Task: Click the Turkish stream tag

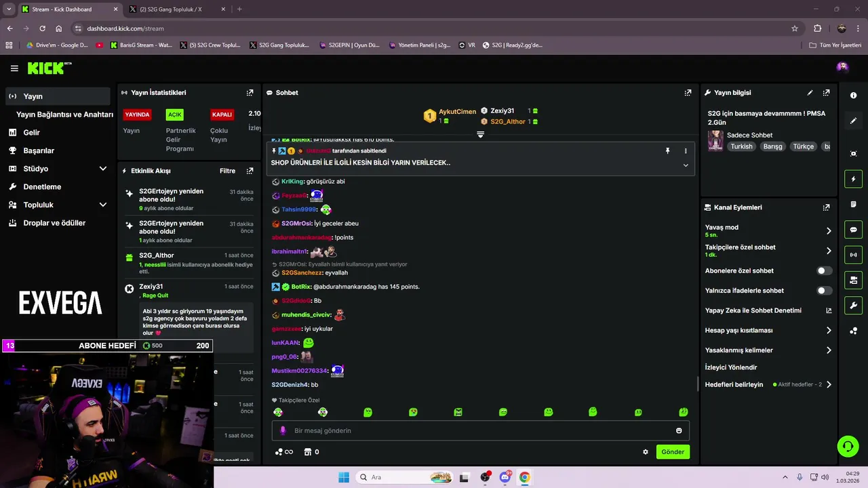Action: pos(741,146)
